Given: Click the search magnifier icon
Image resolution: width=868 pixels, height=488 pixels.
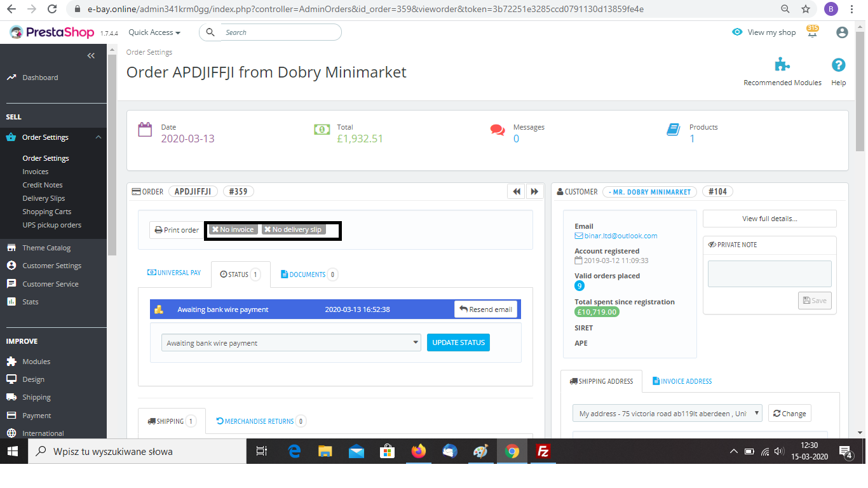Looking at the screenshot, I should click(x=210, y=32).
